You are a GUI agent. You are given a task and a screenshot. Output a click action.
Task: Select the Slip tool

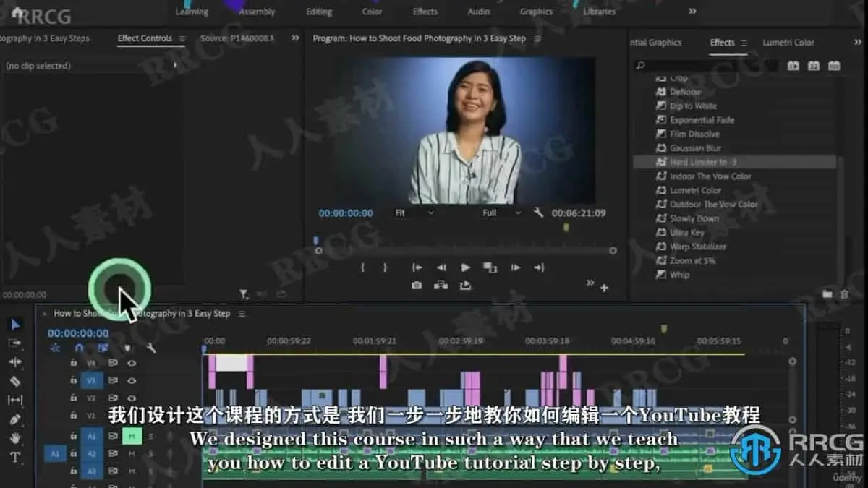tap(15, 400)
